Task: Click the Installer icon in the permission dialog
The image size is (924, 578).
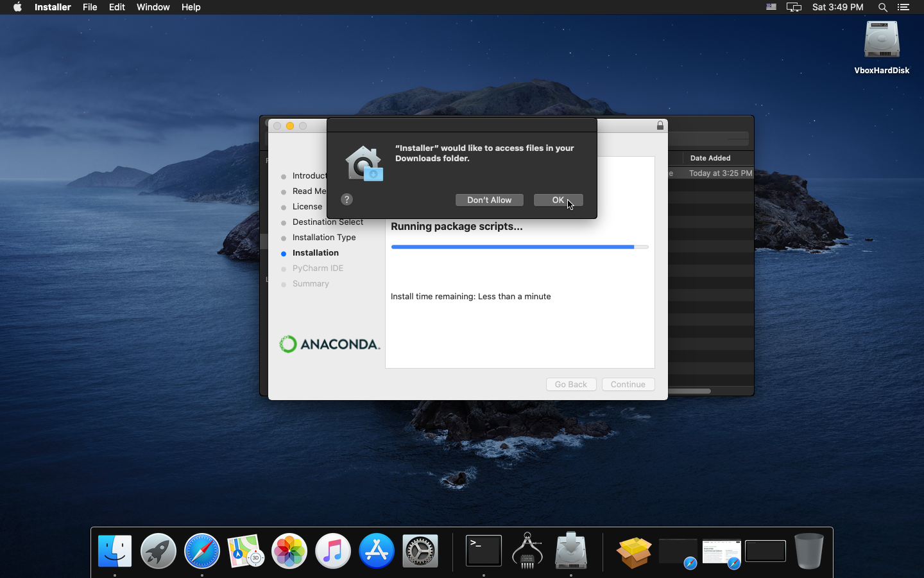Action: pos(364,163)
